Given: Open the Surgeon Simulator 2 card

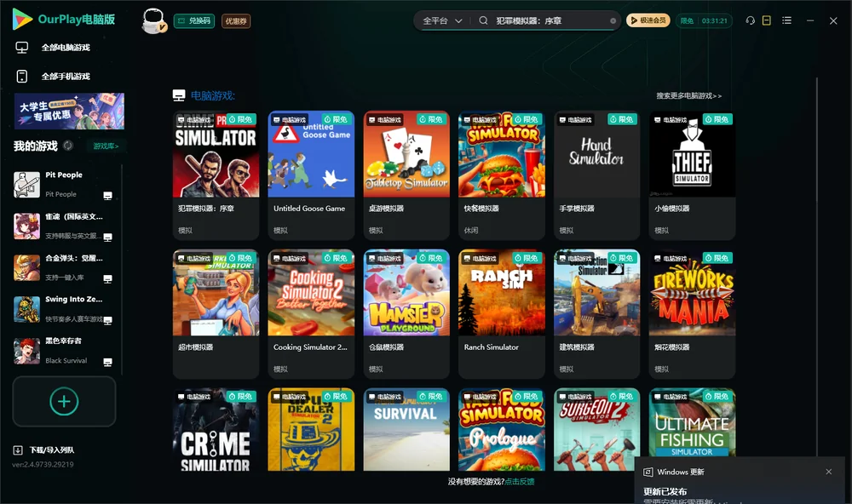Looking at the screenshot, I should [x=596, y=429].
